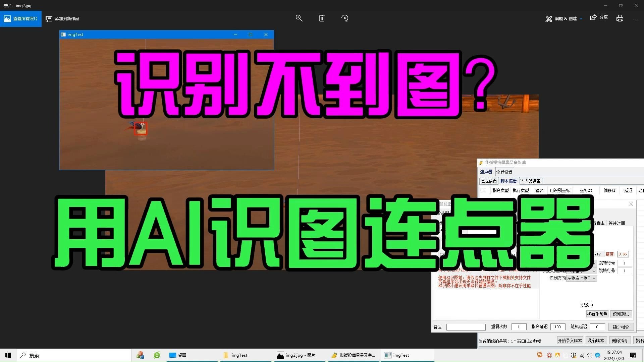Click the 偏移XY column header

click(x=609, y=190)
